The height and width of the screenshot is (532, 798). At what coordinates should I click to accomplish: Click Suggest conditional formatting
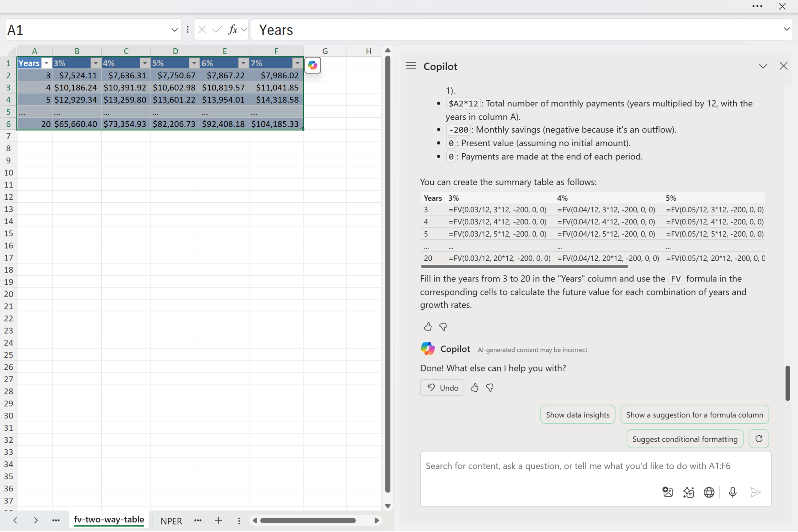pyautogui.click(x=685, y=439)
